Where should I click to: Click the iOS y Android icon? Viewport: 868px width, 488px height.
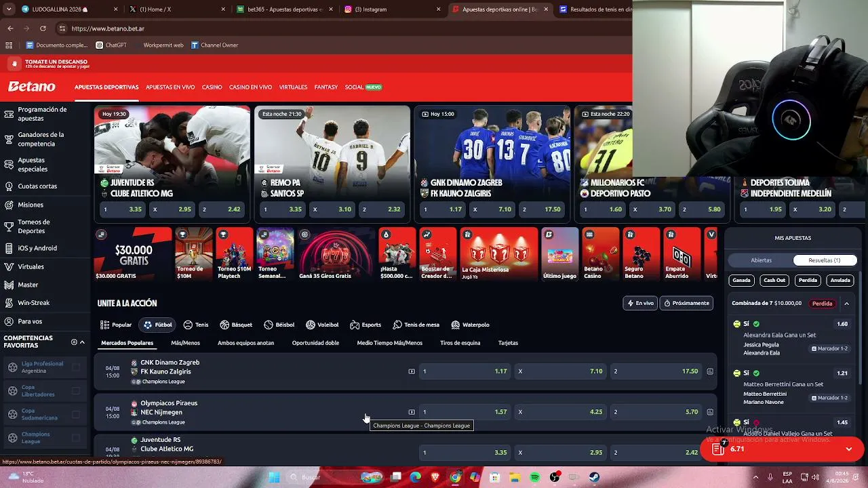point(9,248)
